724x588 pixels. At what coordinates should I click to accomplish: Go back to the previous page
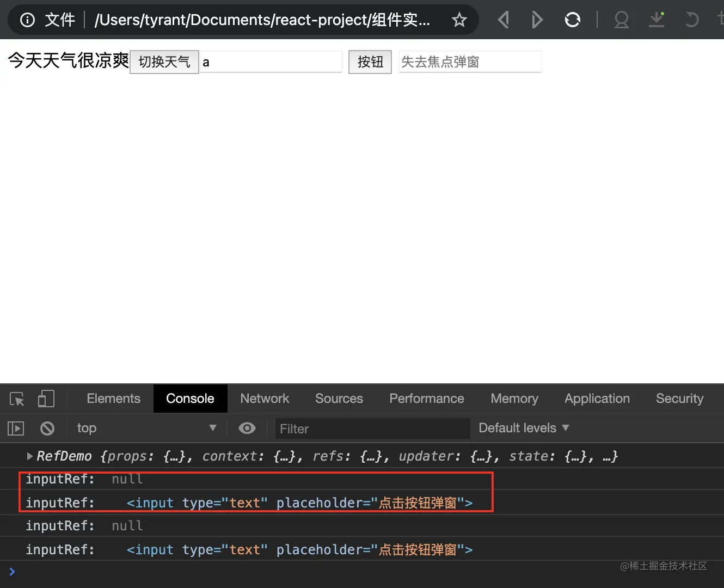504,20
